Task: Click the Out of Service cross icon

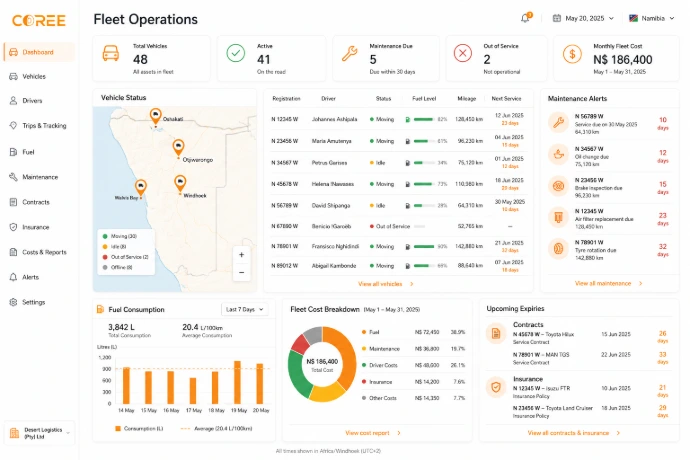Action: point(463,53)
